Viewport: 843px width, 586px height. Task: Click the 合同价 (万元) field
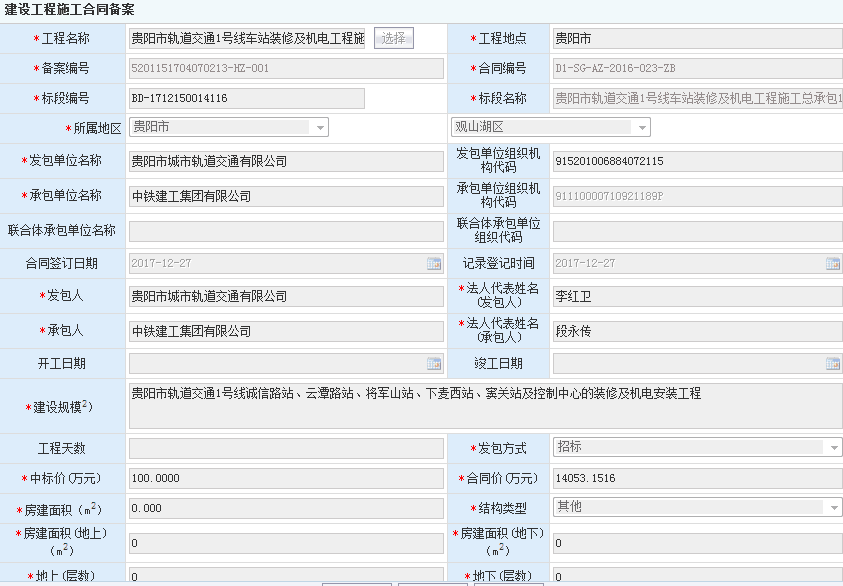(x=696, y=479)
